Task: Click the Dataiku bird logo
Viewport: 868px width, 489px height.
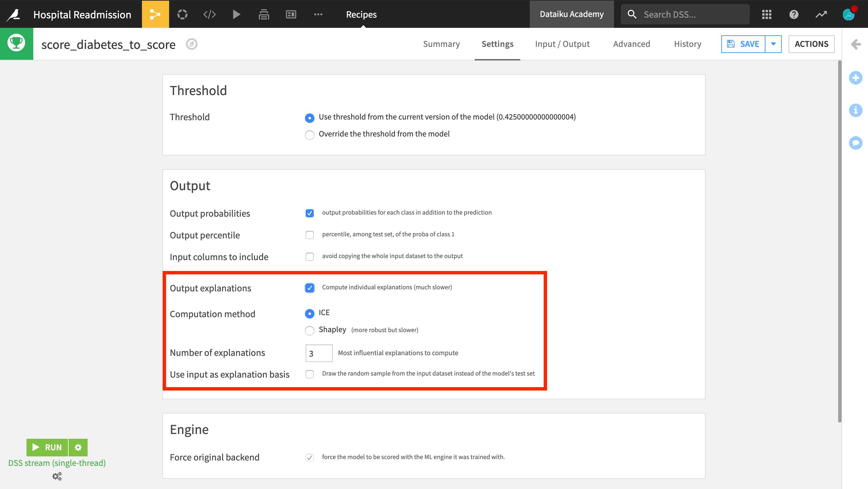Action: (14, 14)
